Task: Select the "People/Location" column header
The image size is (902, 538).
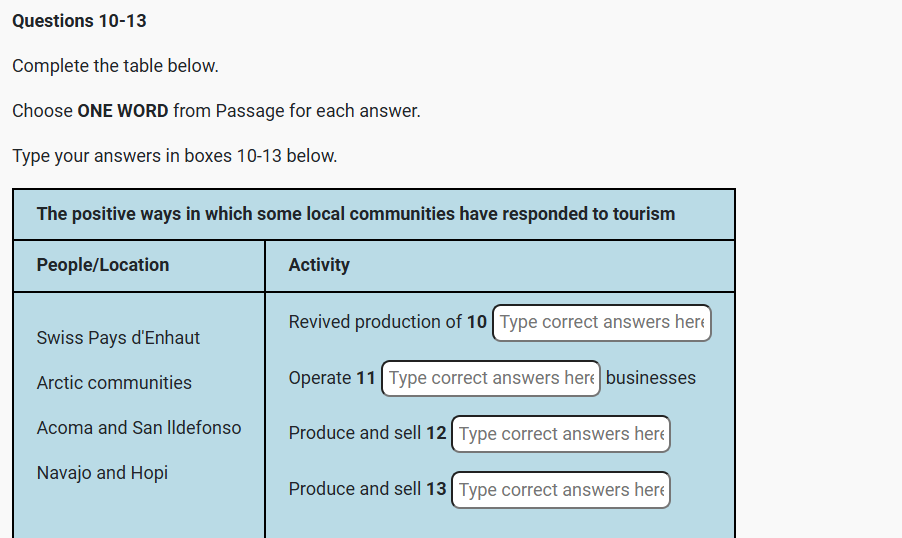Action: click(103, 265)
